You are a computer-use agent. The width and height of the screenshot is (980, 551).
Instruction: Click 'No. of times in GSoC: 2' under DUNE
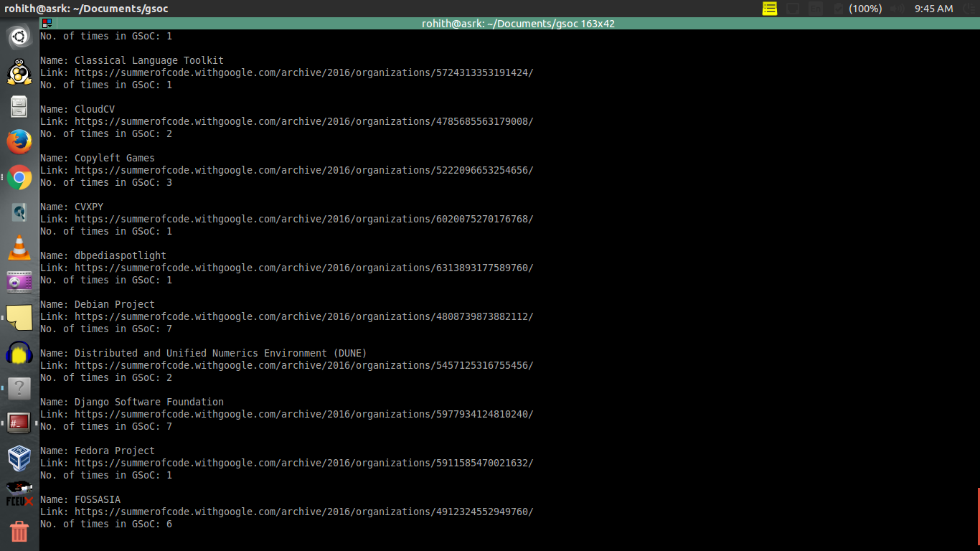[x=106, y=377]
